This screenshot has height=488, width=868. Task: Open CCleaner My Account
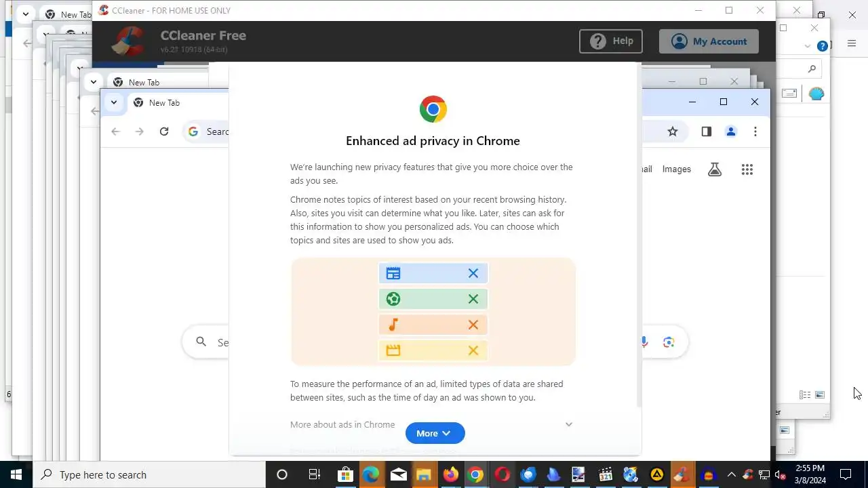tap(709, 41)
